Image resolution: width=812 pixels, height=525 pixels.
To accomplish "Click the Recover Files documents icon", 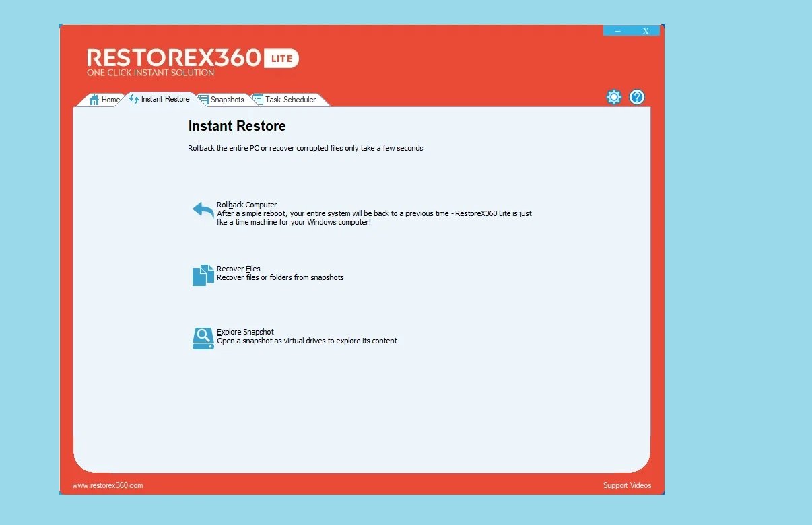I will (x=203, y=275).
